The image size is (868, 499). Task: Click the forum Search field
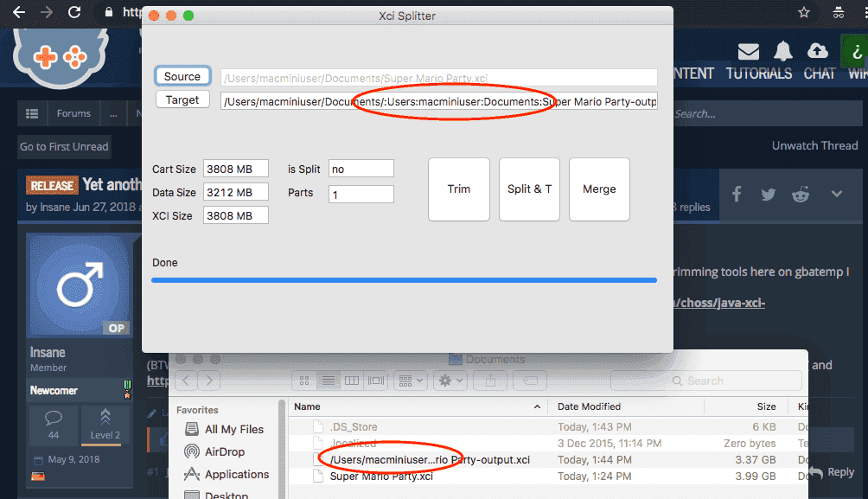tap(767, 114)
